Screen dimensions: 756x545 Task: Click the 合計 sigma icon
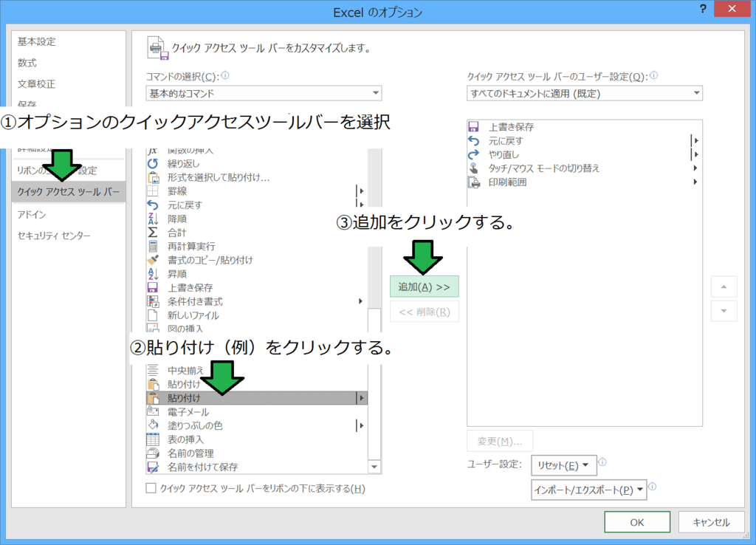coord(153,233)
